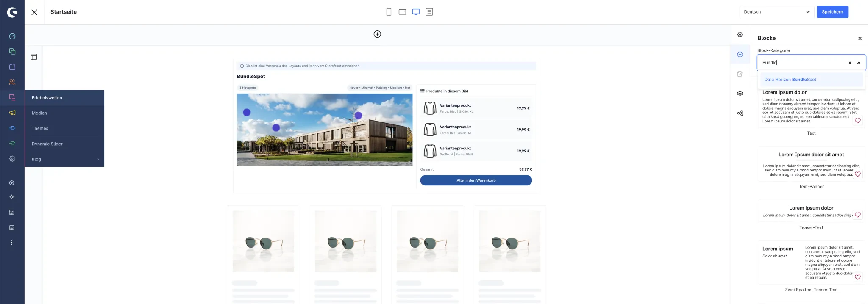Clear the Block-Kategorie search field
Viewport: 868px width, 304px height.
pos(850,63)
